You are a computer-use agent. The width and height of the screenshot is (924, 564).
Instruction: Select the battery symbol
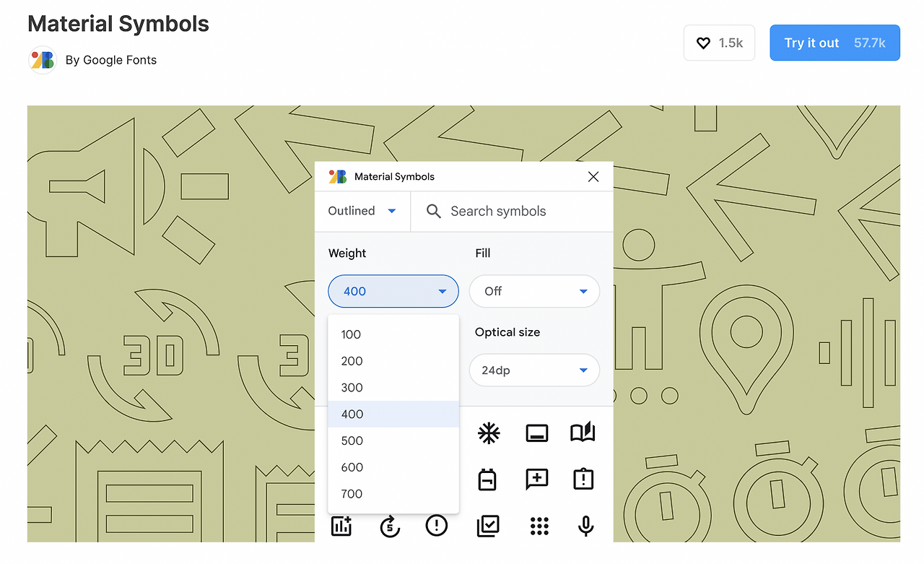tap(488, 480)
